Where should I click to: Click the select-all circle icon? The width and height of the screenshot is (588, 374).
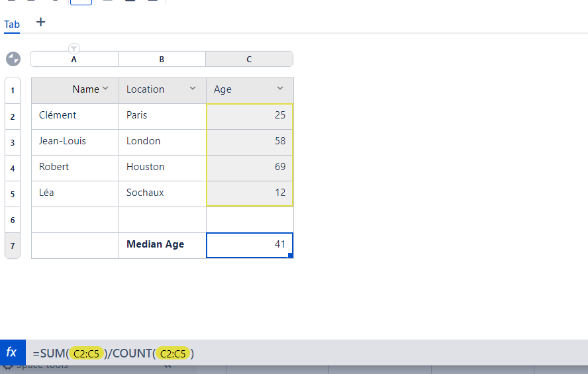[13, 59]
